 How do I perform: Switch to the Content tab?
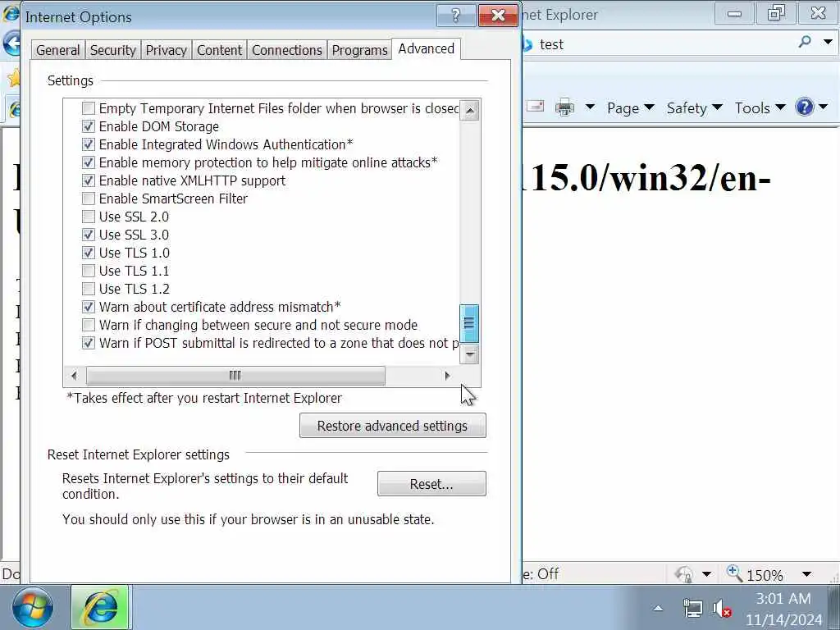(x=219, y=50)
